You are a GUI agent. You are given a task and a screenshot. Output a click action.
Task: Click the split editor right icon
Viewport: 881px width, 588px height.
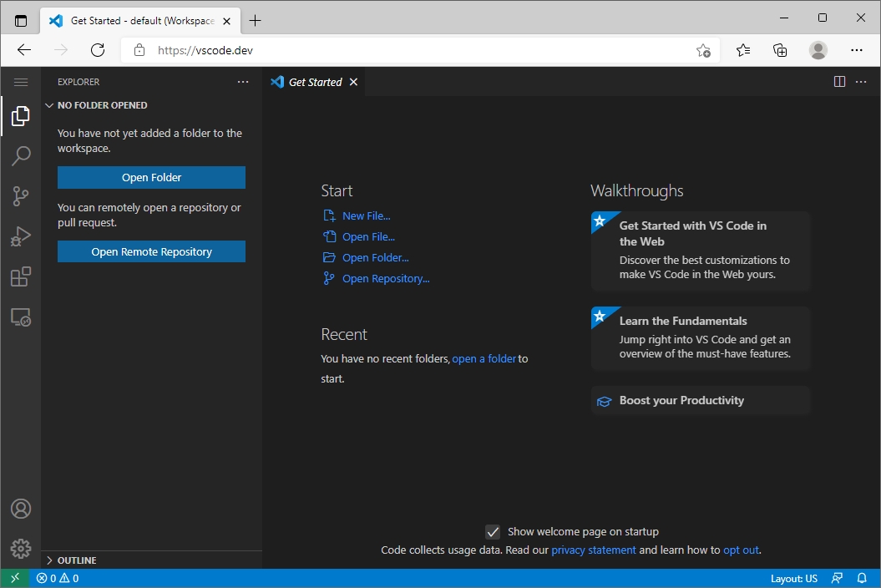tap(839, 82)
